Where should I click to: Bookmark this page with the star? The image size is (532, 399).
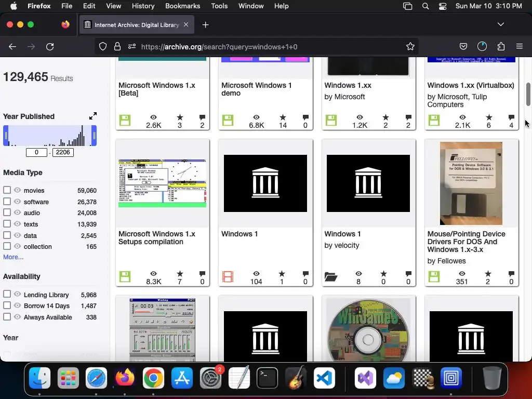click(410, 46)
